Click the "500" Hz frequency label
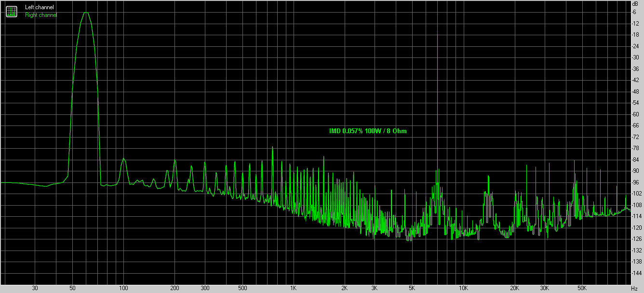This screenshot has width=644, height=293. tap(242, 288)
